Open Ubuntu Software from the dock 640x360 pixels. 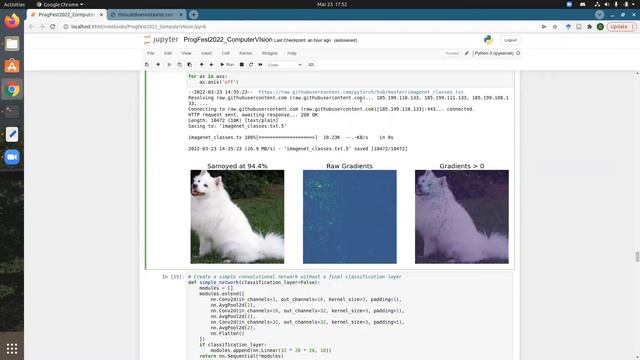[x=12, y=66]
